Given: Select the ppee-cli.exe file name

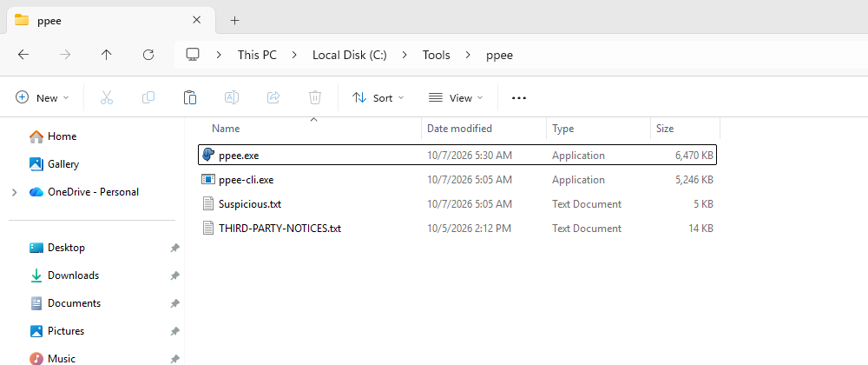Looking at the screenshot, I should pyautogui.click(x=246, y=180).
